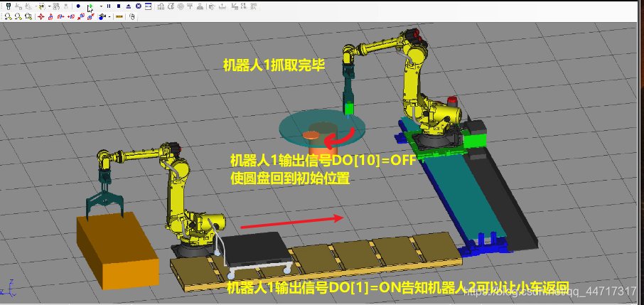
Task: Open the dropdown beside the sphere icon
Action: click(x=109, y=17)
